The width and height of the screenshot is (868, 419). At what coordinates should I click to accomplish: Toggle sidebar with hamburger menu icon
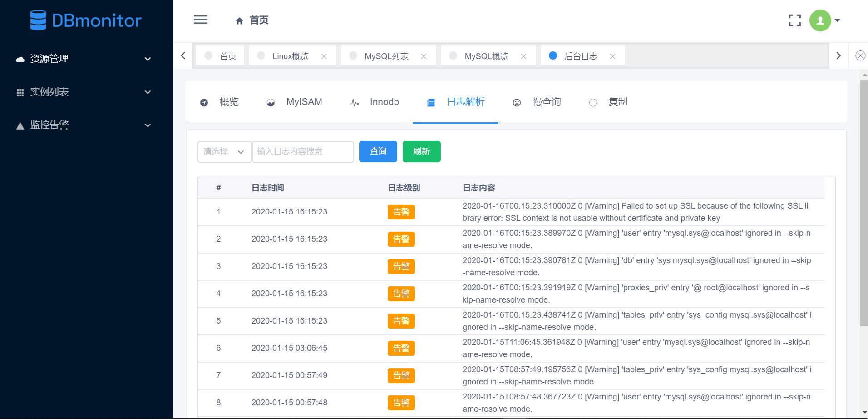point(201,20)
